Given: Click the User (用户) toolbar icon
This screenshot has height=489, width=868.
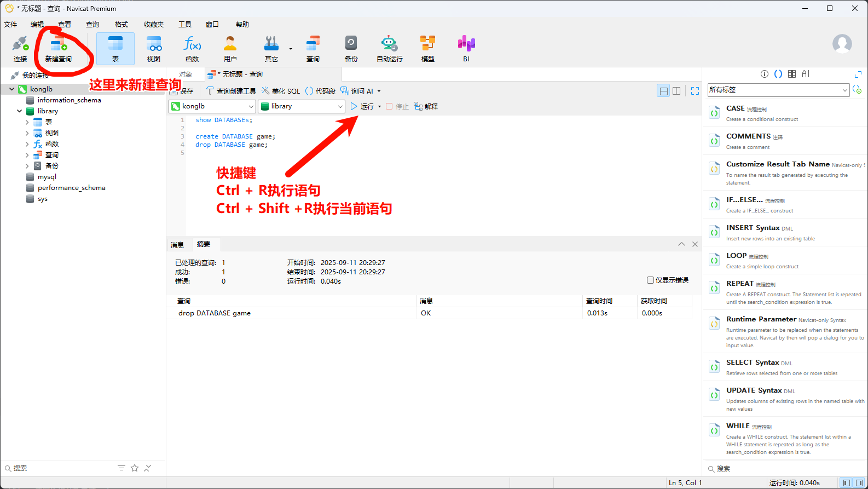Looking at the screenshot, I should [230, 48].
